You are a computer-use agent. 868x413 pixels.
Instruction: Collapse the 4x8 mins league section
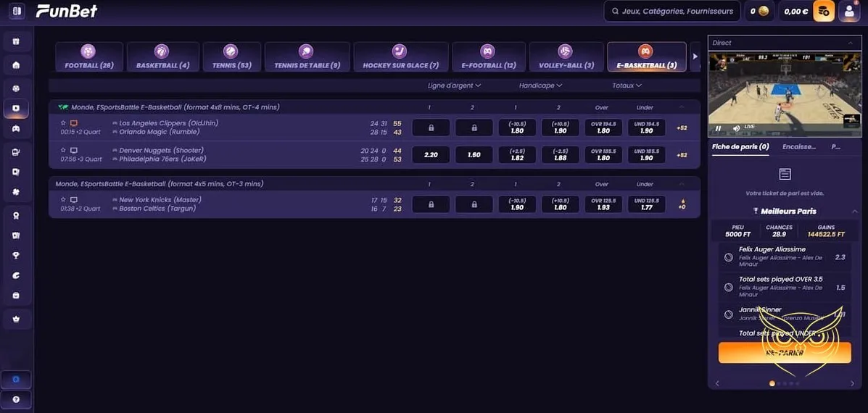click(682, 107)
